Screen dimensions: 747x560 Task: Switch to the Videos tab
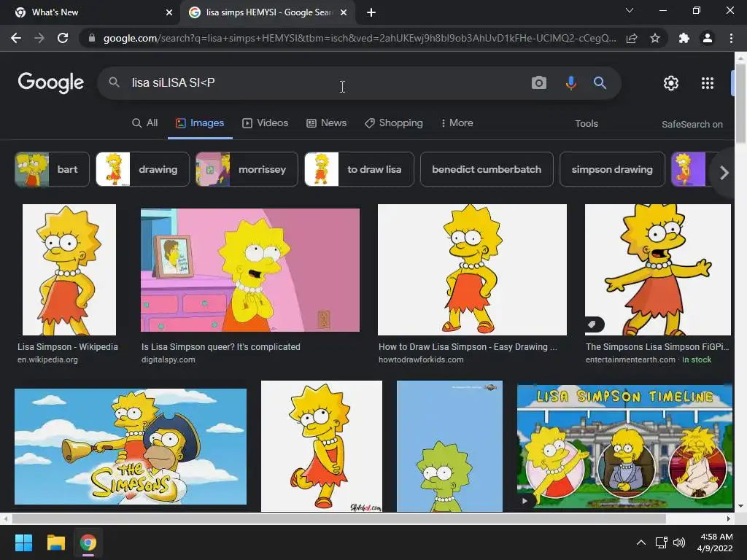(x=266, y=122)
